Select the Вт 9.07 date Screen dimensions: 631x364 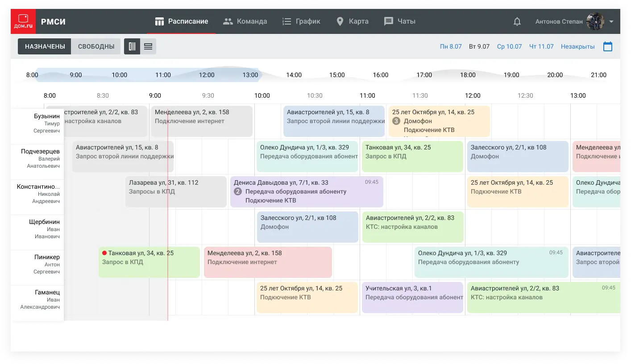479,46
